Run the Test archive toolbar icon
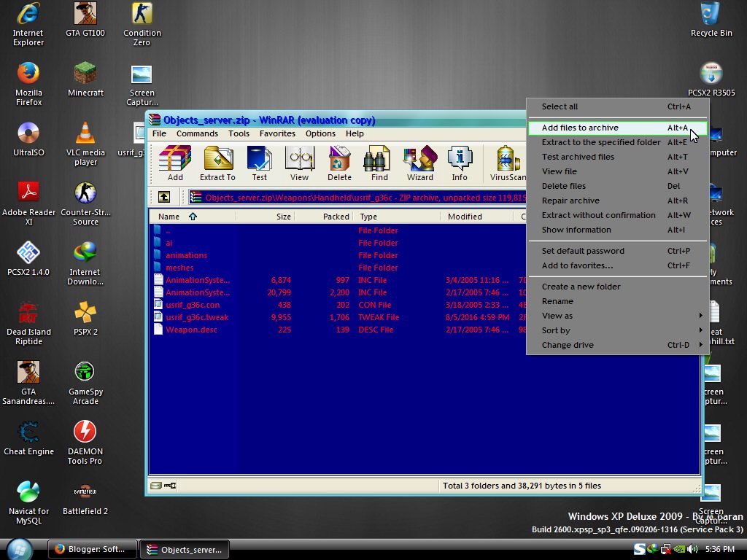Viewport: 747px width, 560px height. pyautogui.click(x=259, y=162)
